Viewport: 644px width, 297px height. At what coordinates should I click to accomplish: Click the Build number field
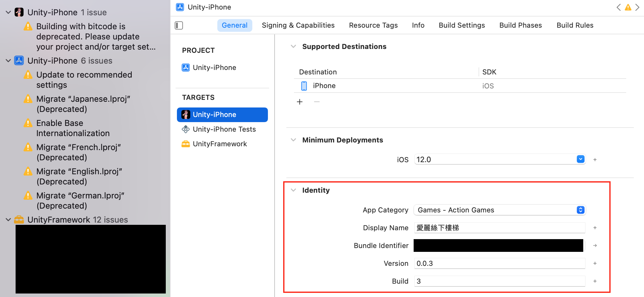pyautogui.click(x=500, y=281)
